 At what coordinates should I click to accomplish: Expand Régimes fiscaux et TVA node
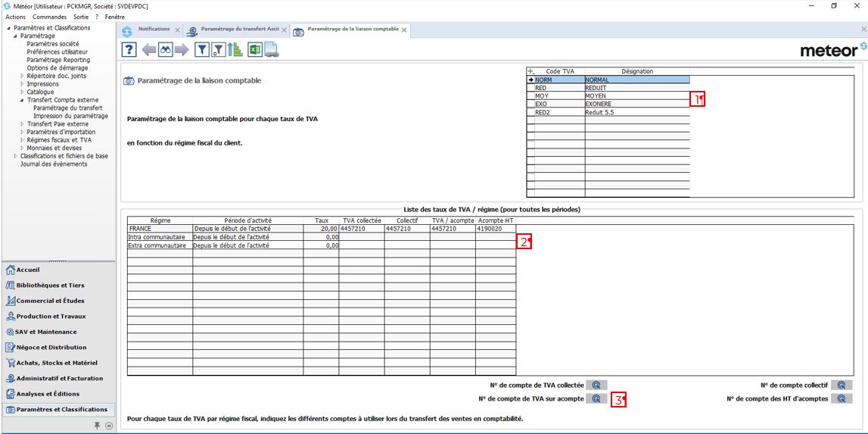[x=22, y=140]
